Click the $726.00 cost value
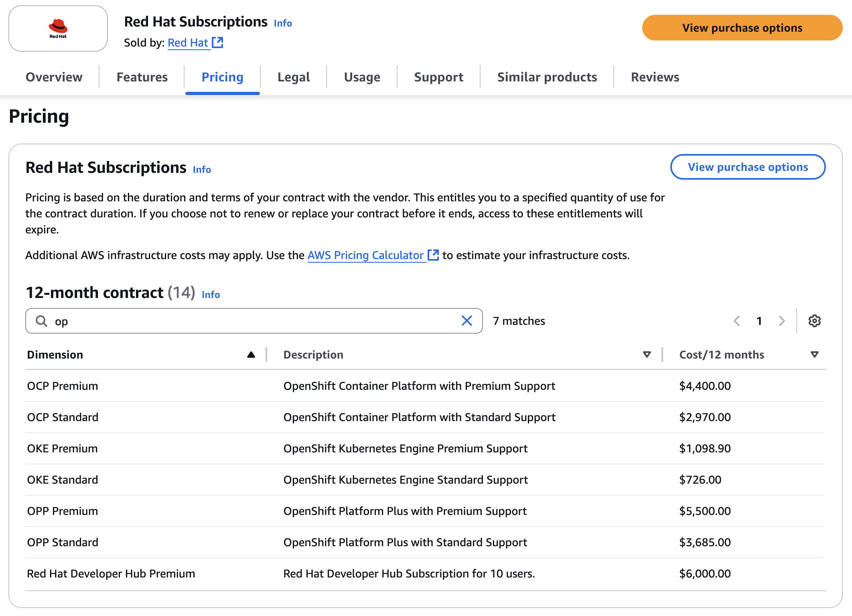This screenshot has width=852, height=616. pyautogui.click(x=700, y=480)
